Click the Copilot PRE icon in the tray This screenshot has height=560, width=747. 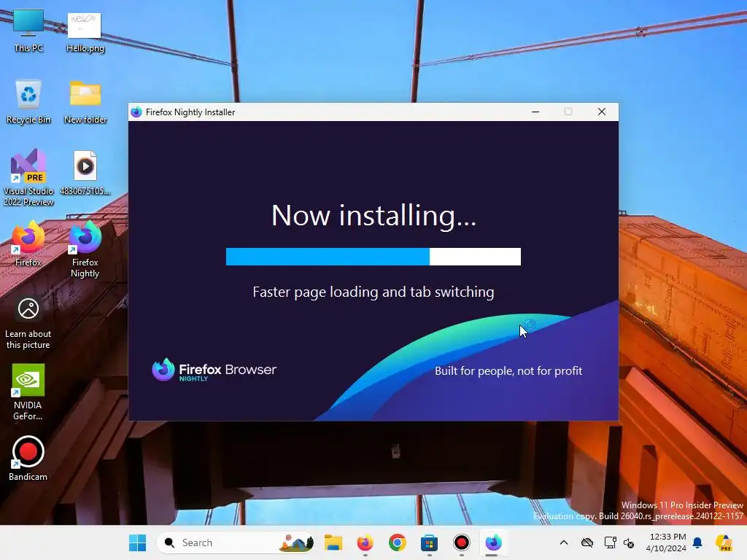tap(724, 542)
